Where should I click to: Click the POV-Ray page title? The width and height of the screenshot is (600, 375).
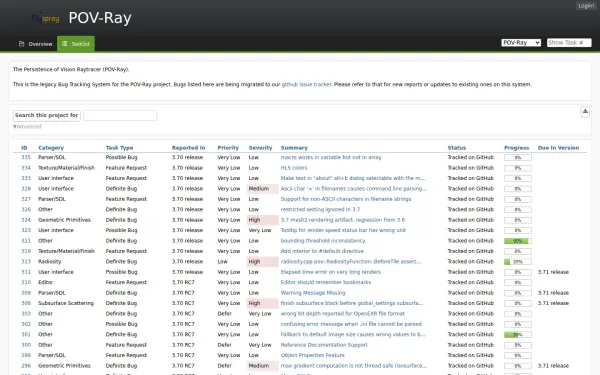coord(100,18)
